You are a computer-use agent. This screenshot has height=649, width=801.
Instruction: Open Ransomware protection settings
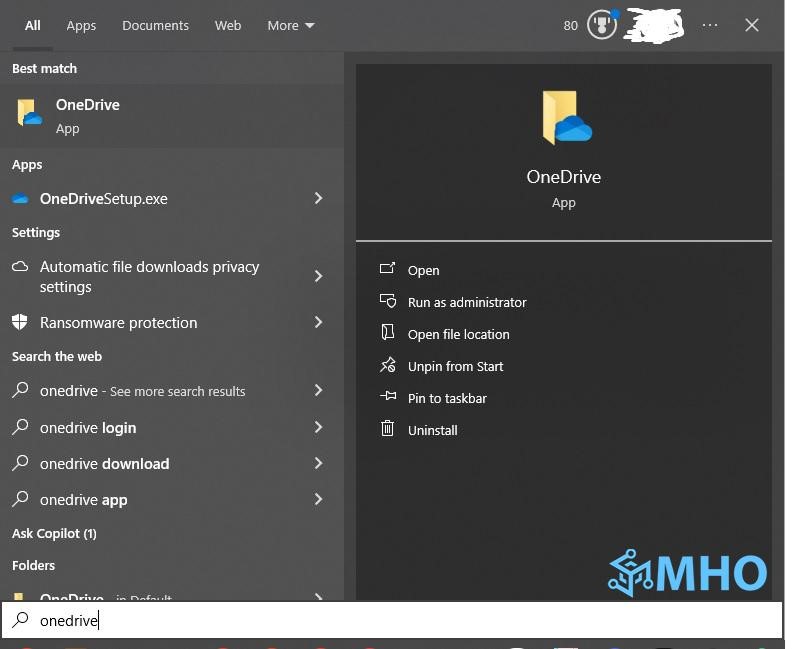point(118,322)
